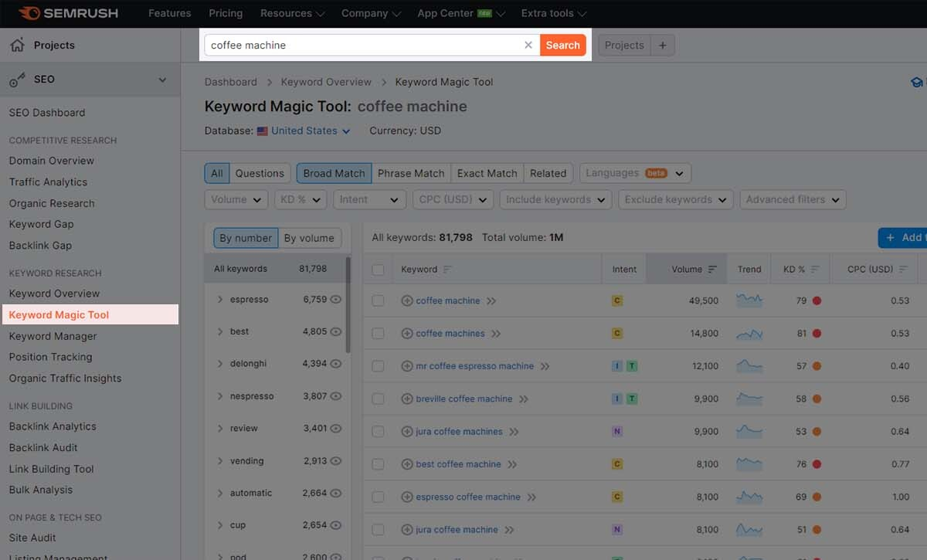Open the coffee machine keyword link

click(x=448, y=301)
